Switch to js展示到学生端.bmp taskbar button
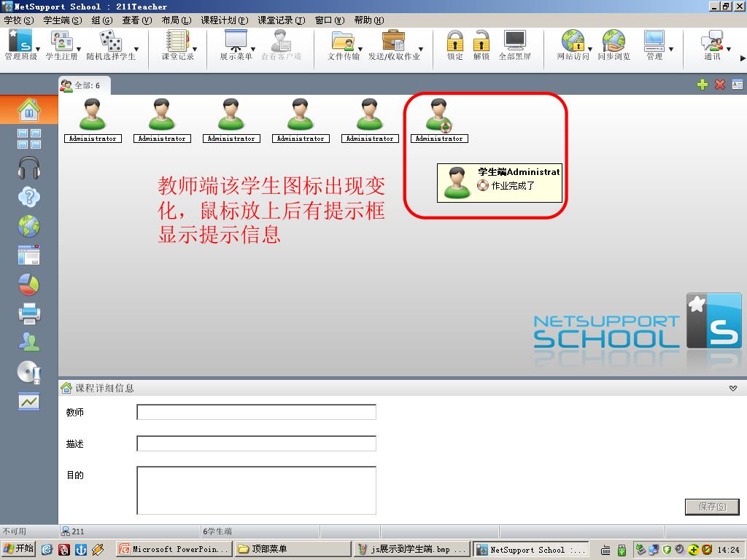The image size is (747, 560). [x=411, y=549]
